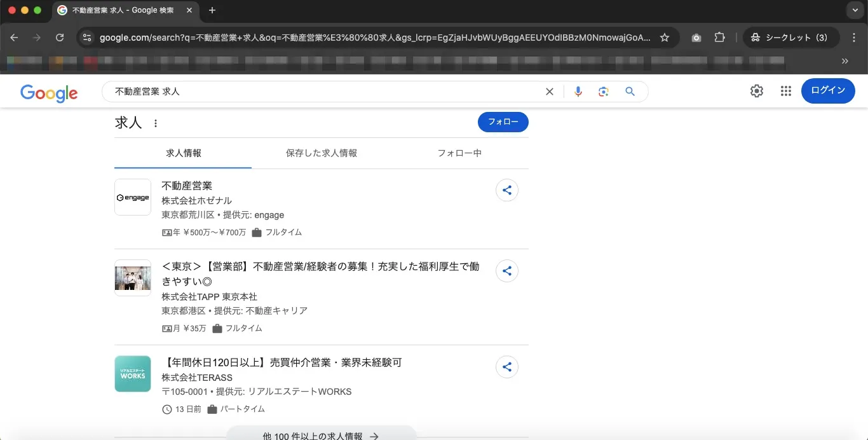This screenshot has width=868, height=440.
Task: Open 【年間休日120日以上】売買仲介営業 job listing
Action: click(282, 362)
